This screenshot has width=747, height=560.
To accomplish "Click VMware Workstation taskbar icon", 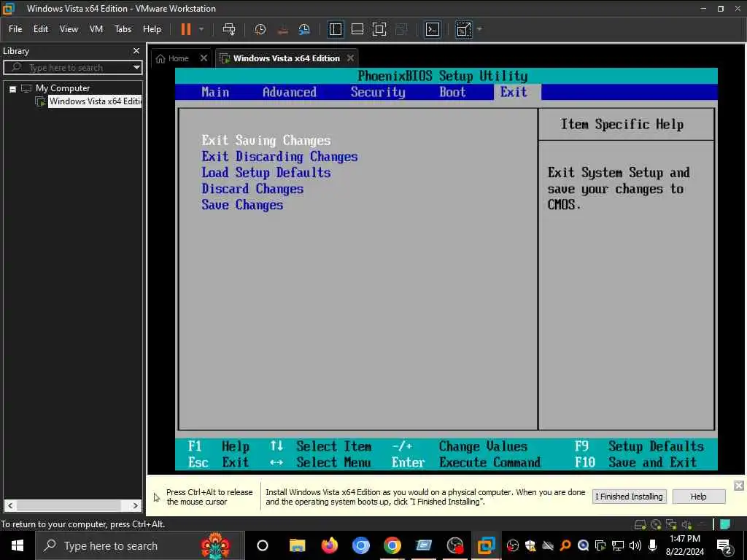I will [486, 545].
